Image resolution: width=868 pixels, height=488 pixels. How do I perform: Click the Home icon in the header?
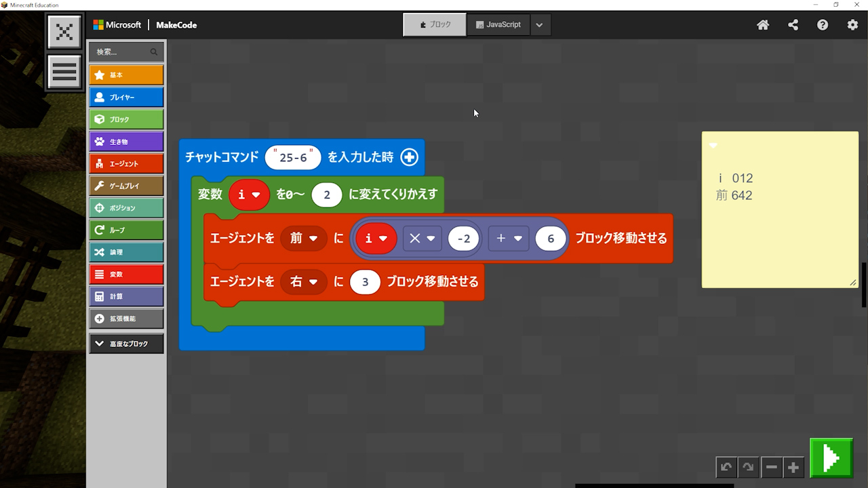(x=763, y=25)
